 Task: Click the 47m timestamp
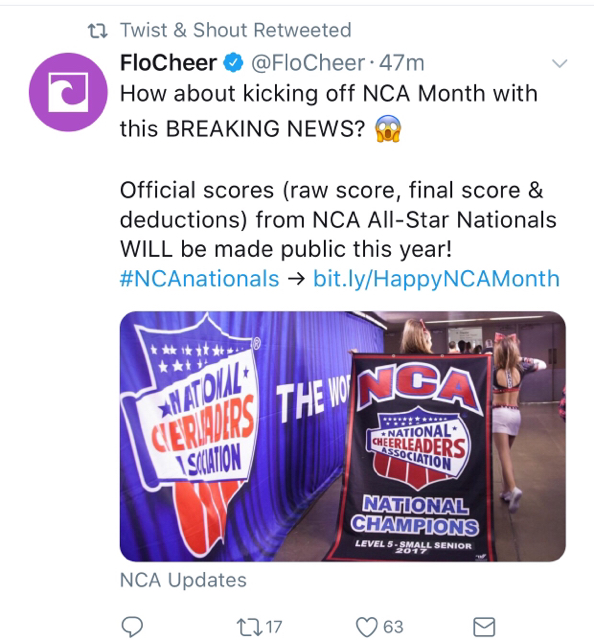tap(402, 63)
